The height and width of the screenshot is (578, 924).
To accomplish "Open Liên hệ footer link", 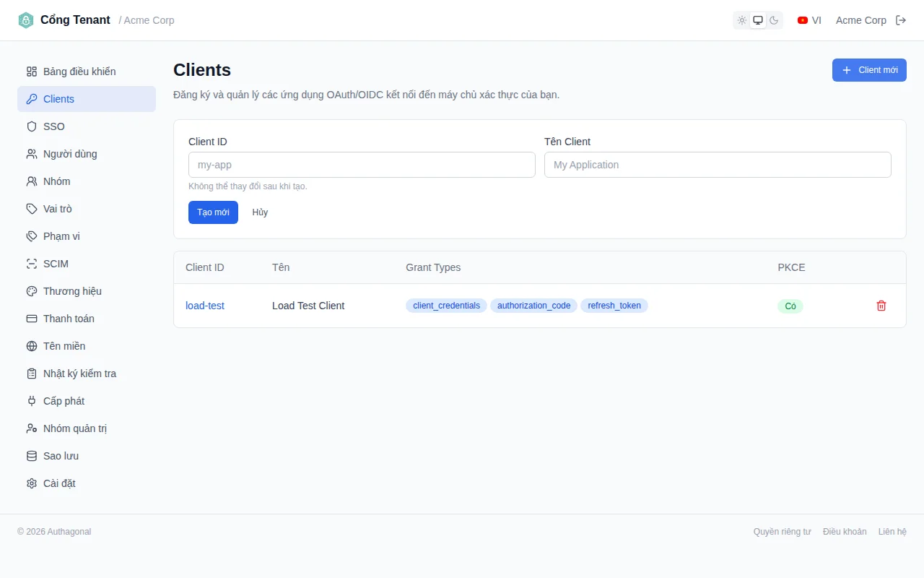I will pos(892,532).
